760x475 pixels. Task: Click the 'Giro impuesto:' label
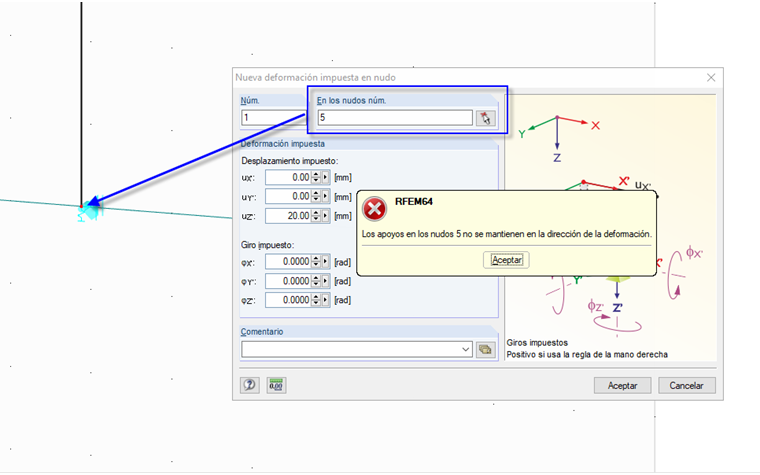[x=268, y=245]
